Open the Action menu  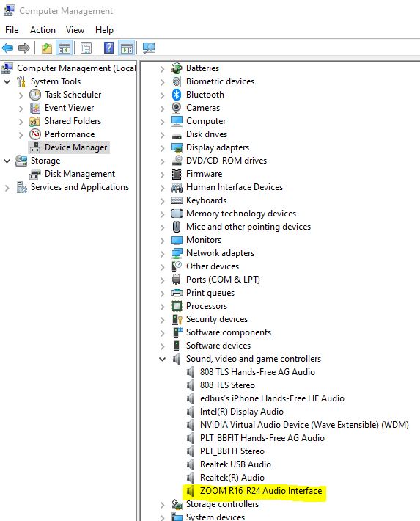click(x=43, y=30)
